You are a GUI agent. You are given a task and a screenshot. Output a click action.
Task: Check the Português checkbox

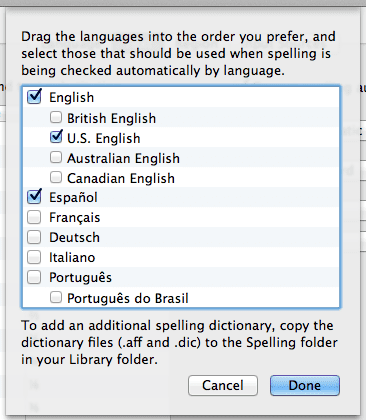click(x=34, y=277)
